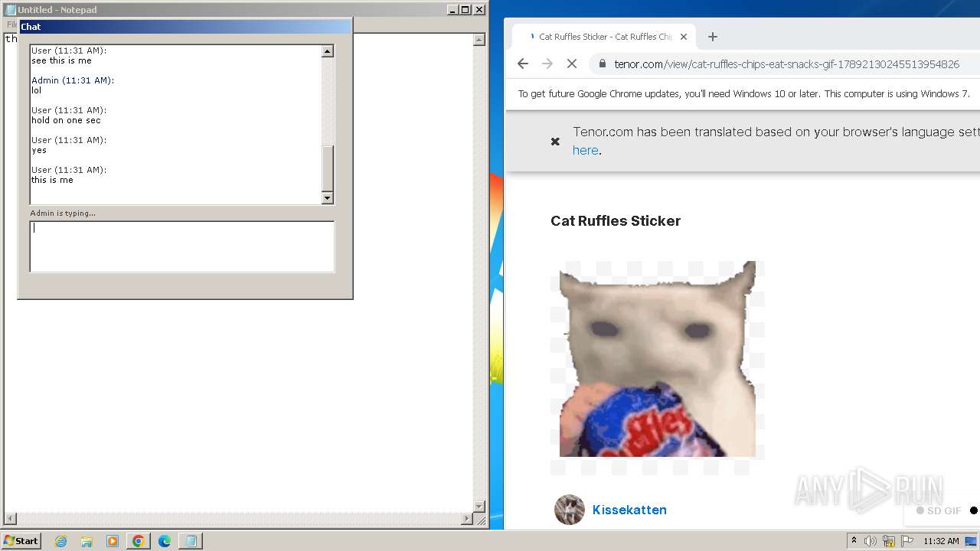Minimize the Notepad window

(452, 10)
